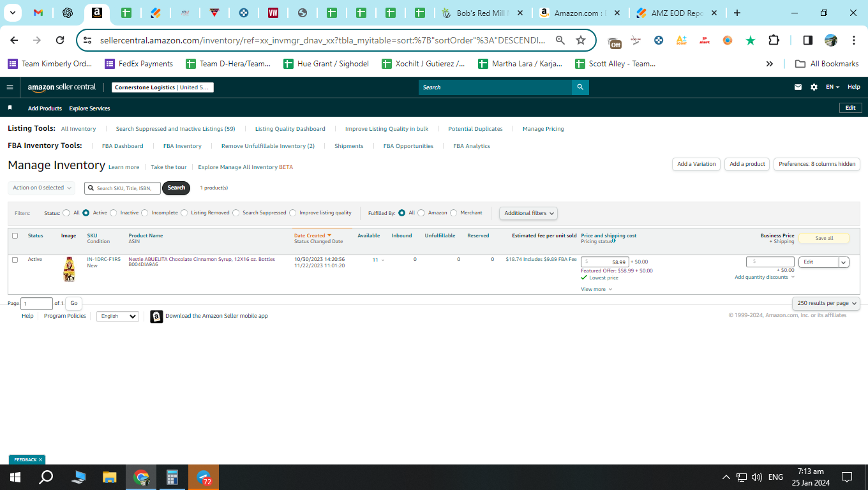The image size is (868, 490).
Task: Click the Windows taskbar search icon
Action: [x=46, y=477]
